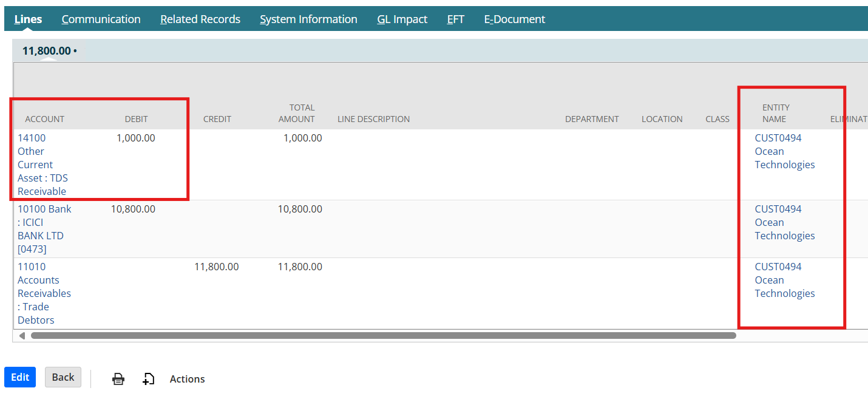Open the Related Records tab
868x402 pixels.
(x=200, y=19)
